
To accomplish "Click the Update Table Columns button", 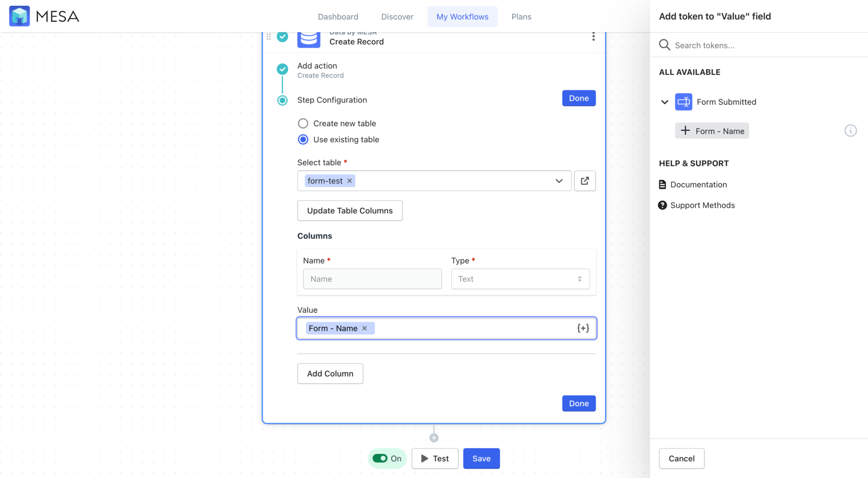I will 349,211.
